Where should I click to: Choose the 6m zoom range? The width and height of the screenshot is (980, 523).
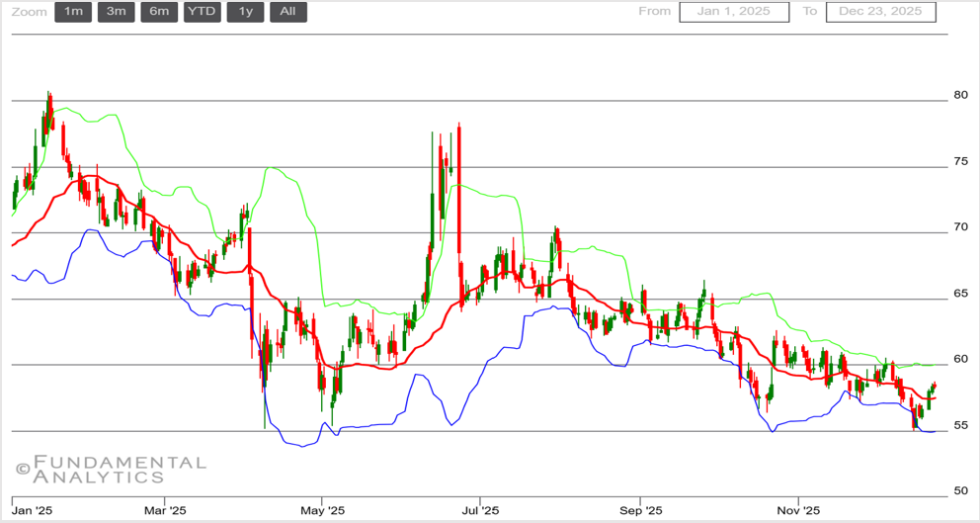coord(159,12)
